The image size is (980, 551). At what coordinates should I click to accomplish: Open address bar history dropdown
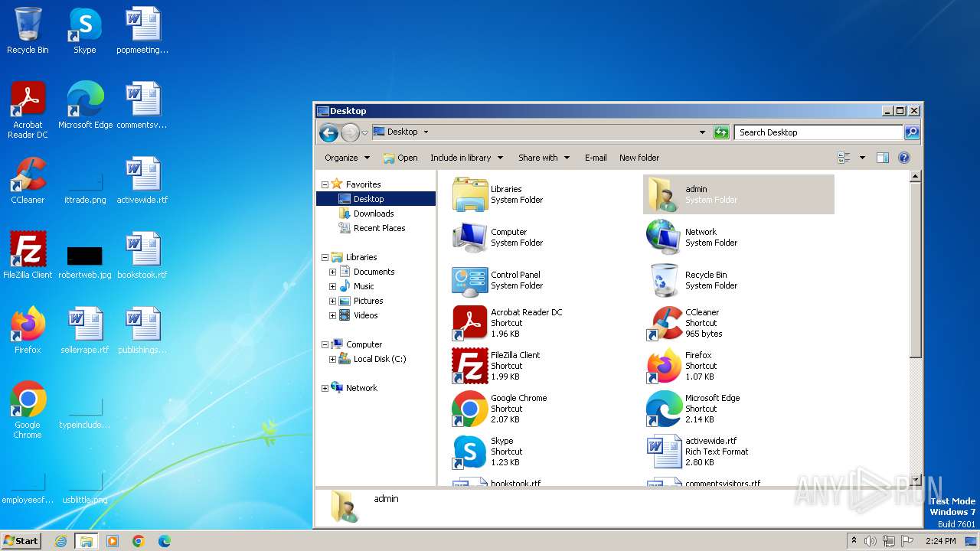[x=703, y=132]
